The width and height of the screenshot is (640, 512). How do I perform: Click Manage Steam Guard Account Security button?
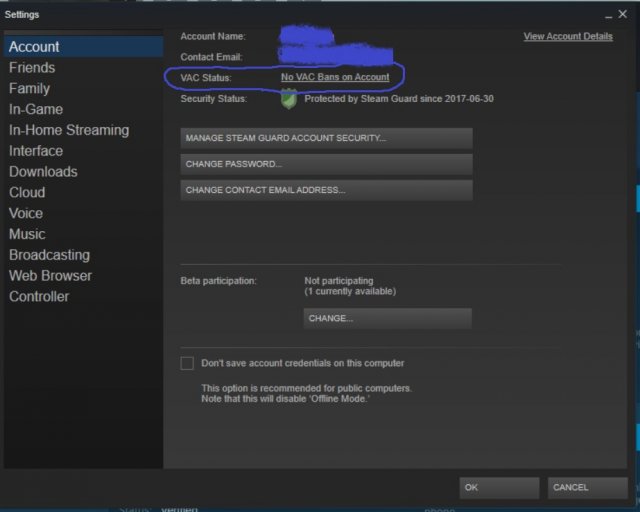(x=327, y=138)
